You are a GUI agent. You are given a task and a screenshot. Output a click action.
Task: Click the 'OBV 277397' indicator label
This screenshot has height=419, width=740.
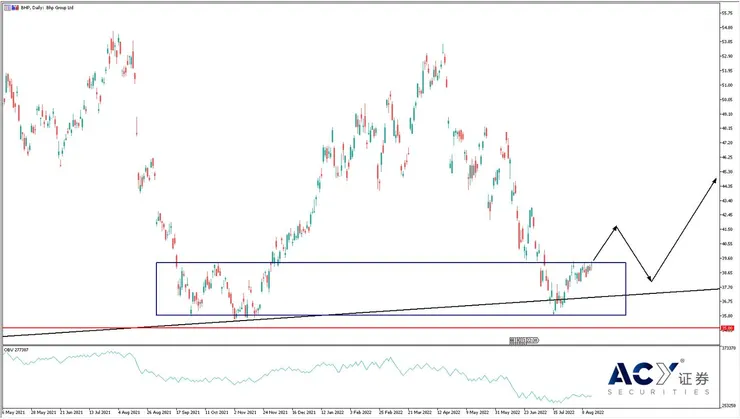17,350
